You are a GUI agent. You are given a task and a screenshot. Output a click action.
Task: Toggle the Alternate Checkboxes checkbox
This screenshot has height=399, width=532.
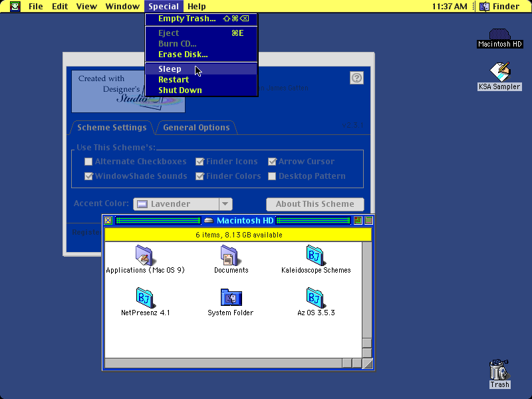point(88,162)
